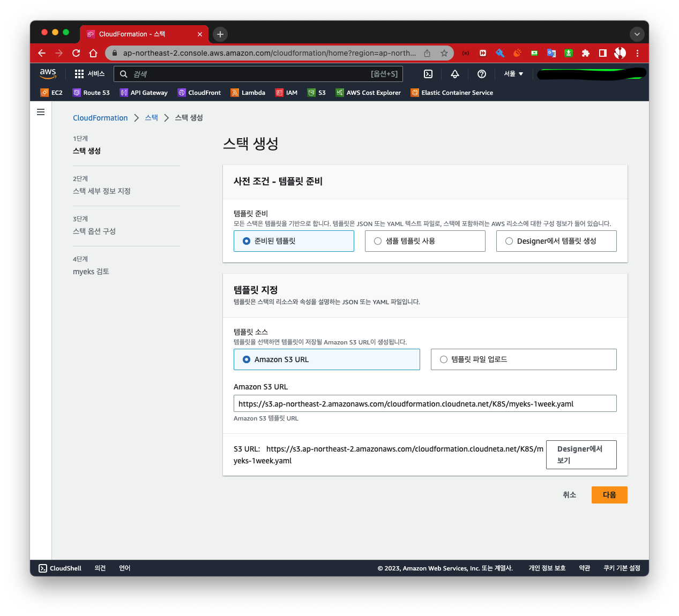Click 4단계 myeks 검토 step
Screen dimensions: 679x616
pyautogui.click(x=91, y=266)
